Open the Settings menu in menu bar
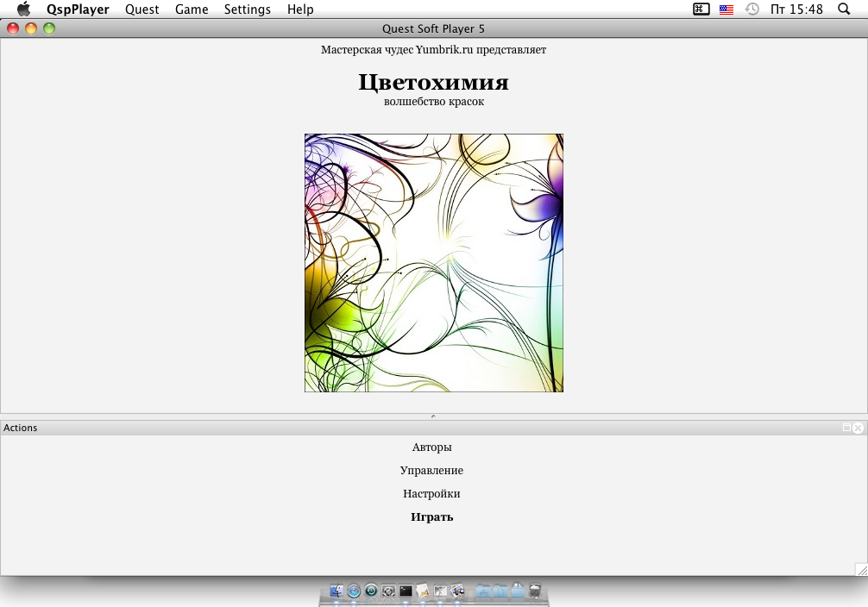This screenshot has height=607, width=868. point(247,9)
